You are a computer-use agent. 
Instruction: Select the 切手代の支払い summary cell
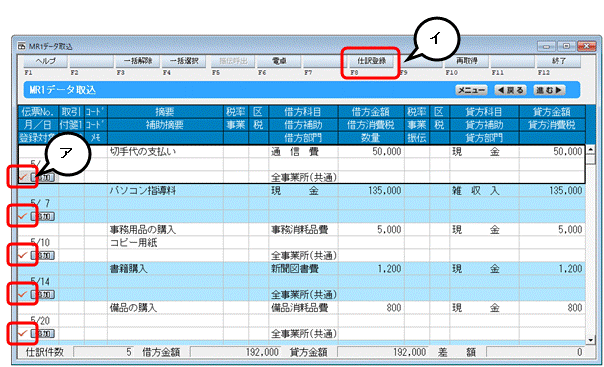pyautogui.click(x=165, y=151)
